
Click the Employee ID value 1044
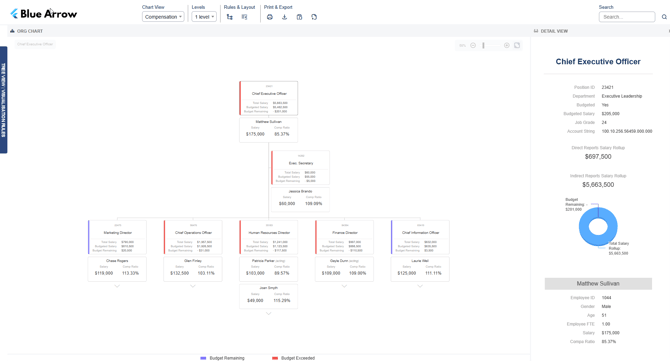click(x=606, y=298)
